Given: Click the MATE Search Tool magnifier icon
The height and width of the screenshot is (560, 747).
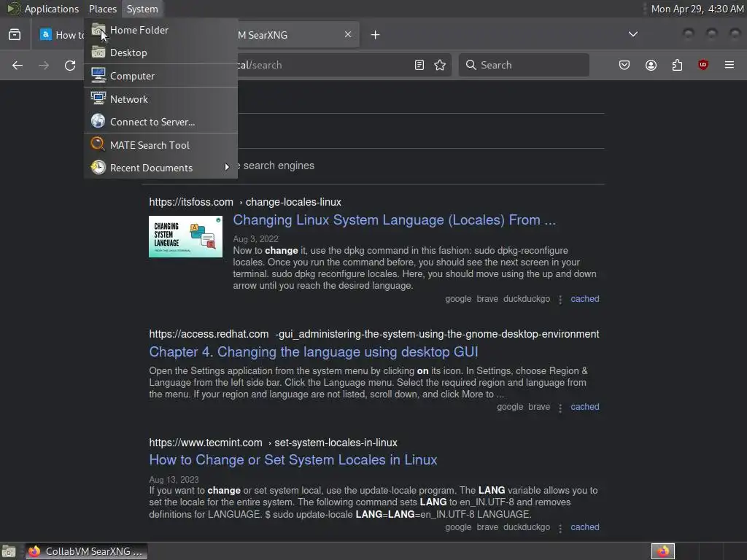Looking at the screenshot, I should pos(98,144).
